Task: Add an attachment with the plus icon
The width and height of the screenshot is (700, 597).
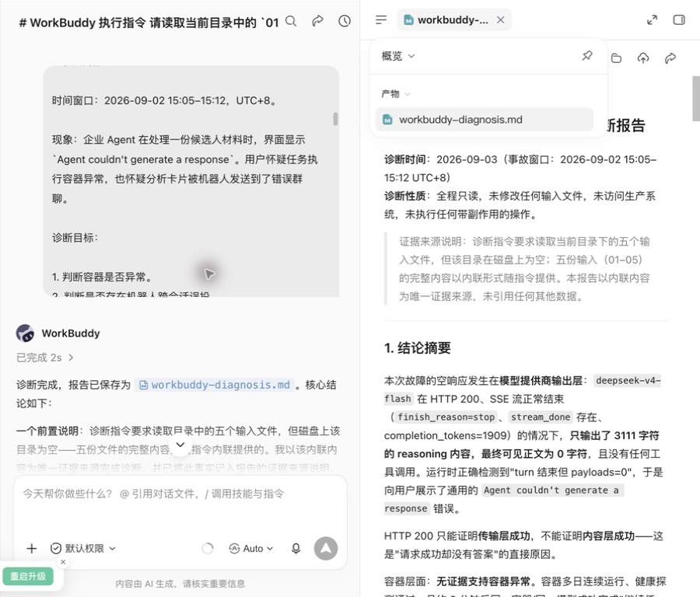Action: click(31, 548)
